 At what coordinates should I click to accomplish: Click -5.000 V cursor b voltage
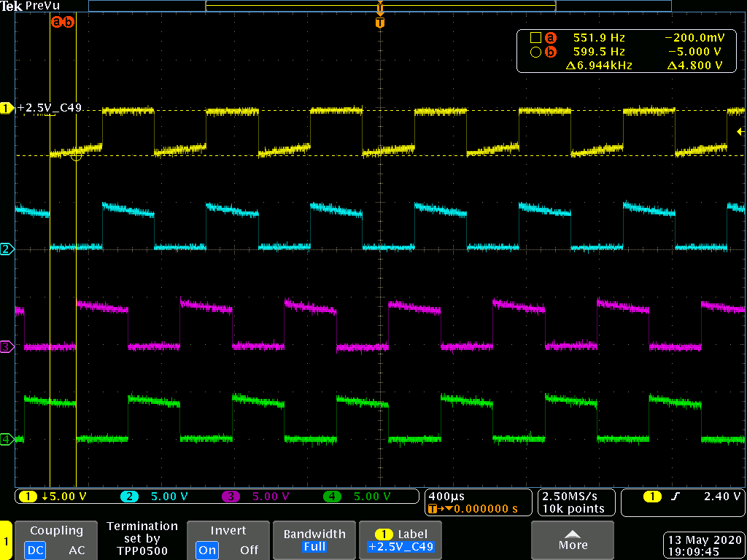697,52
